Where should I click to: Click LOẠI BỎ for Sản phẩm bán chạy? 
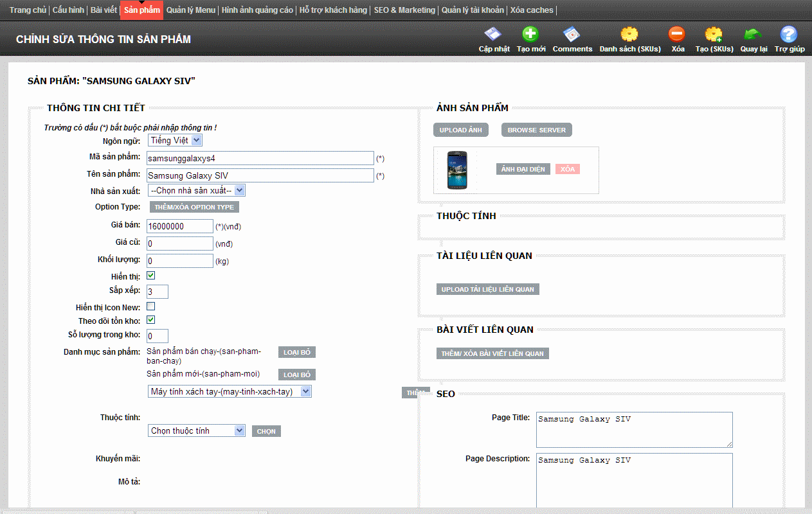click(297, 352)
